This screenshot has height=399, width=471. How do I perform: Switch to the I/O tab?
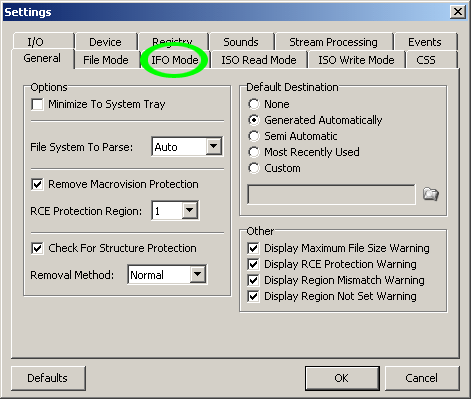[43, 42]
